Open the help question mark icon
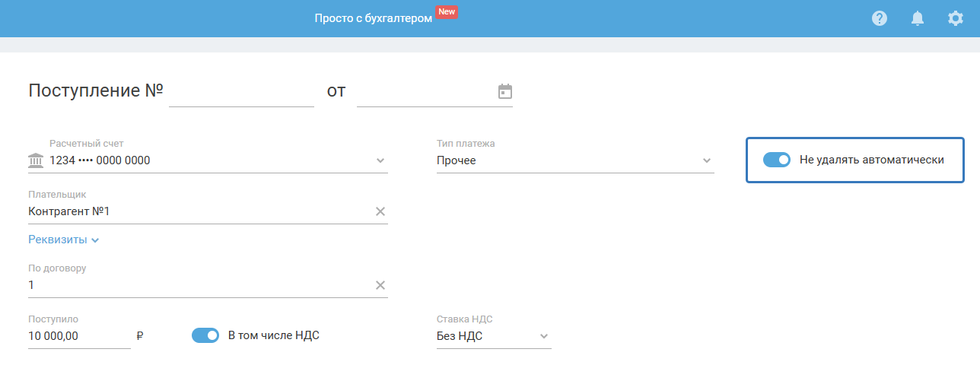Image resolution: width=980 pixels, height=365 pixels. click(x=880, y=18)
